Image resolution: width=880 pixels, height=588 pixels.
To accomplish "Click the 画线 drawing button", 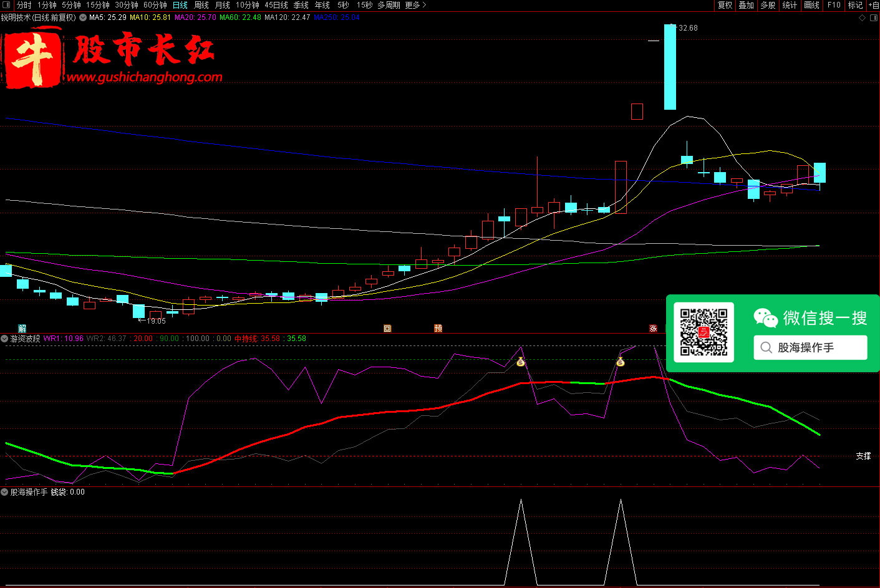I will tap(812, 5).
